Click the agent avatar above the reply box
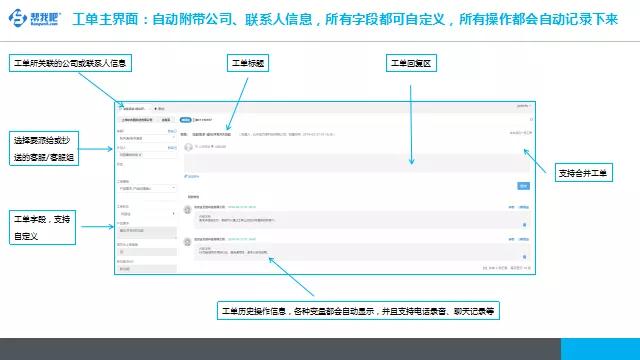The width and height of the screenshot is (640, 360). pyautogui.click(x=188, y=147)
